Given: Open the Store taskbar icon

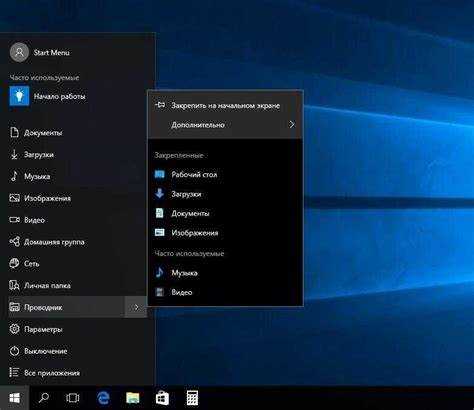Looking at the screenshot, I should click(162, 398).
